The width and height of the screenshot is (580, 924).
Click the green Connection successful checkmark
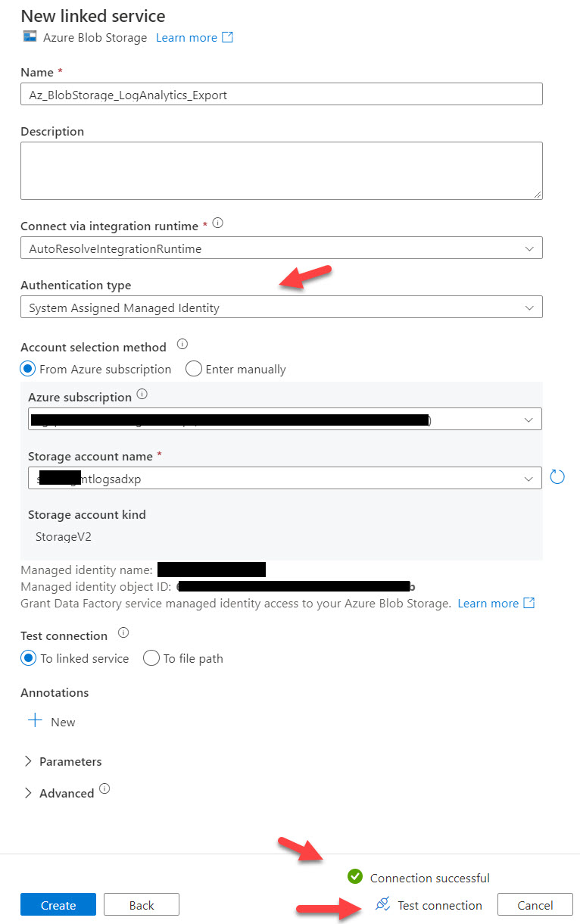(354, 877)
